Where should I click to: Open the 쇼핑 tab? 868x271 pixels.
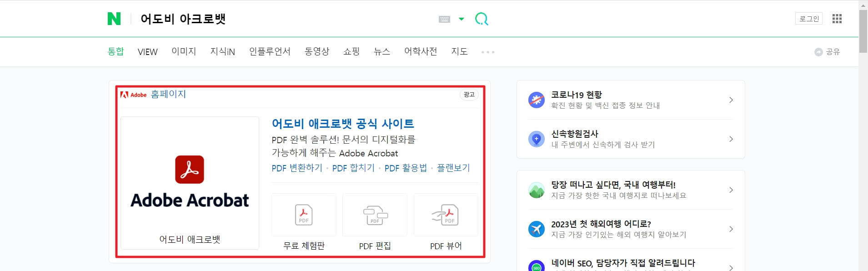351,51
